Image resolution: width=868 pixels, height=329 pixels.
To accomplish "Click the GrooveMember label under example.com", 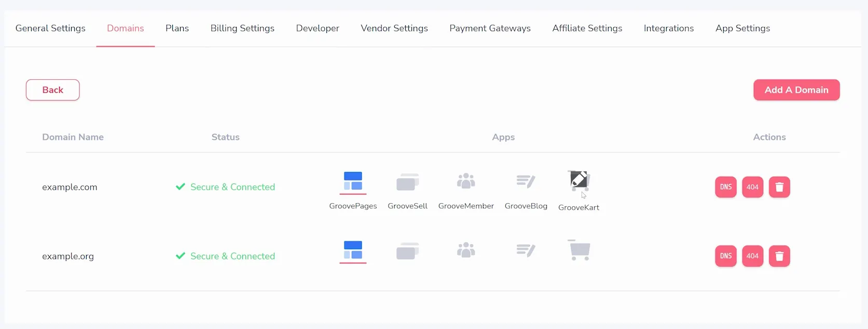I will [466, 206].
